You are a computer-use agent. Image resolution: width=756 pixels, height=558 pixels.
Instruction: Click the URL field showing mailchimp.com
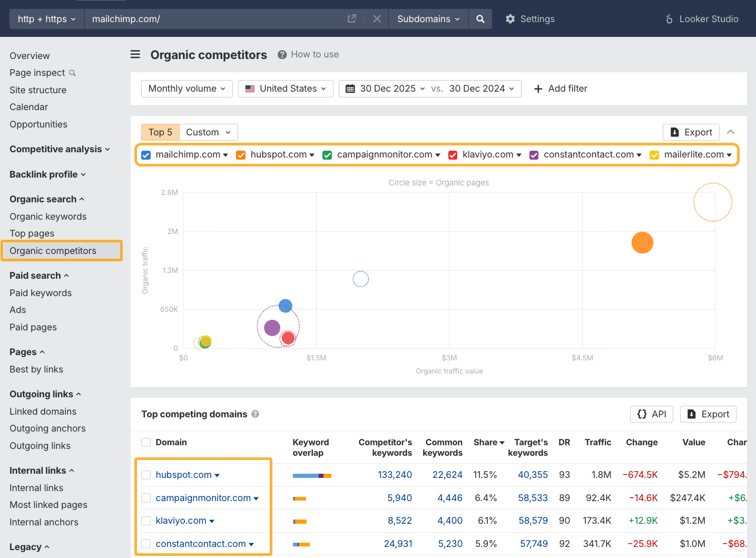[x=211, y=18]
